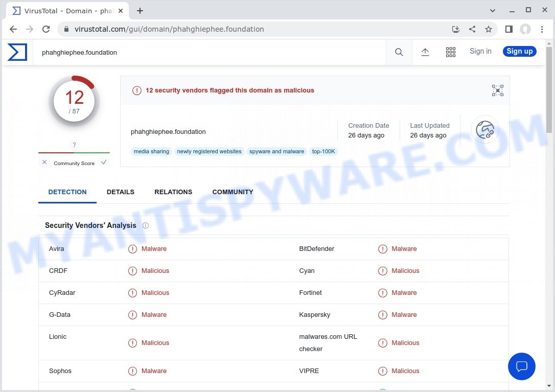The width and height of the screenshot is (555, 392).
Task: Switch to the COMMUNITY tab
Action: 233,192
